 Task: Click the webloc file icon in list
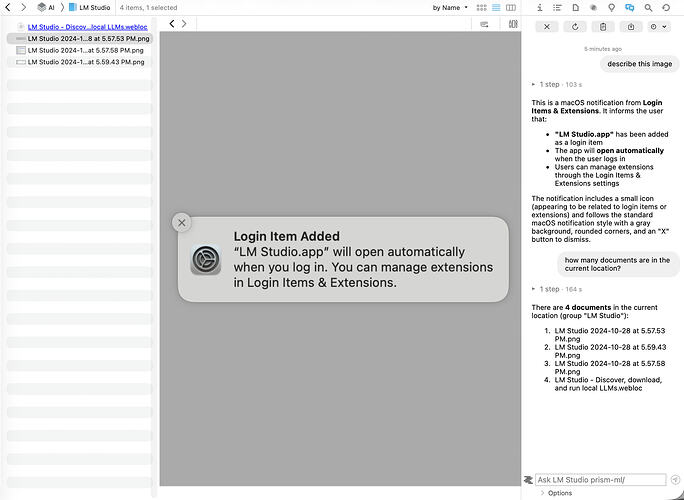[21, 27]
